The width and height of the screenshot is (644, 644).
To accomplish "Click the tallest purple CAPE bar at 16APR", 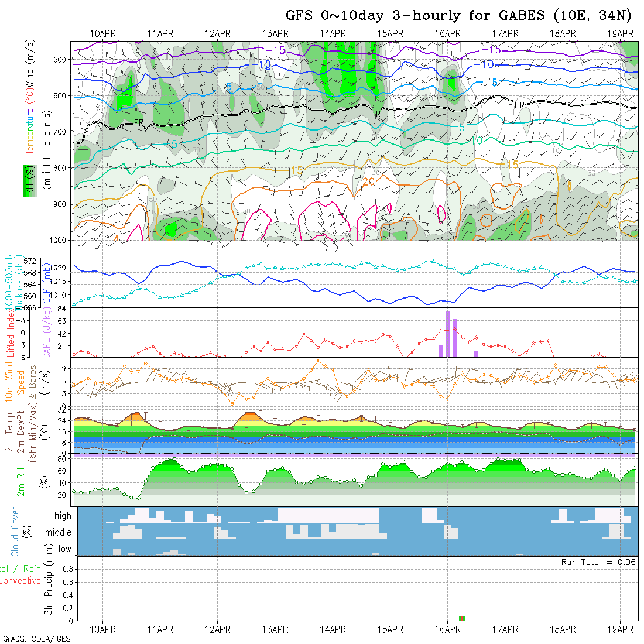I will pyautogui.click(x=448, y=334).
